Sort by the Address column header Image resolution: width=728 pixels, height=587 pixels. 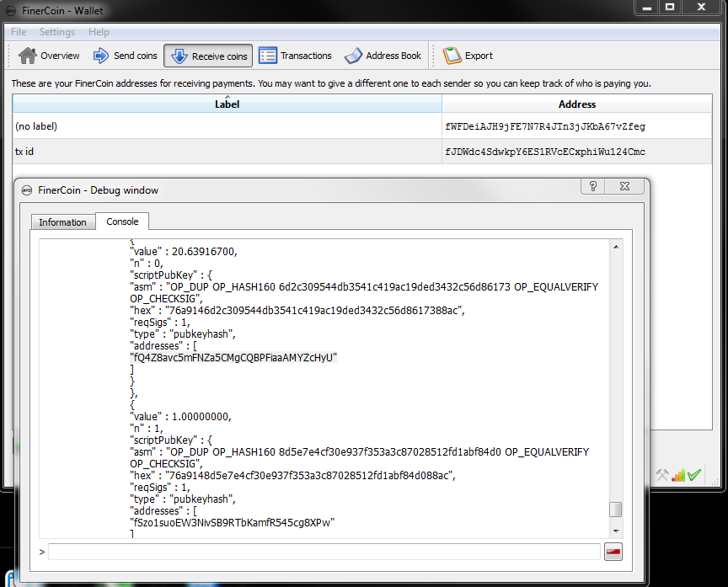pos(576,104)
